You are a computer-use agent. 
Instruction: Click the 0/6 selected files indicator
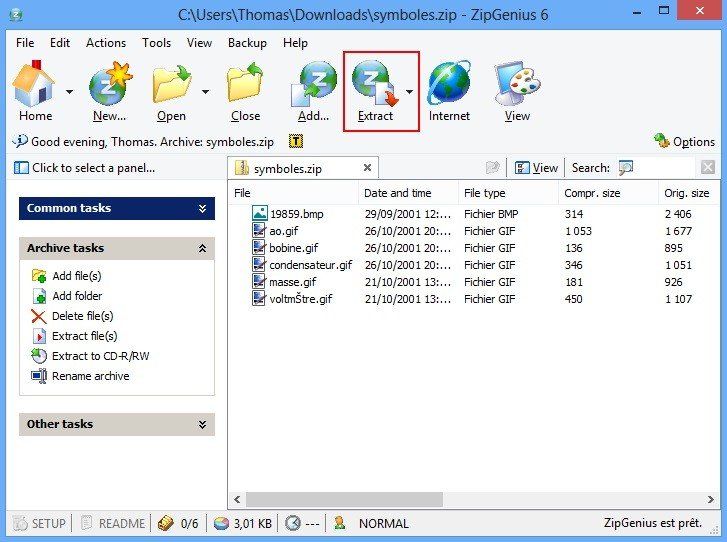[x=178, y=523]
